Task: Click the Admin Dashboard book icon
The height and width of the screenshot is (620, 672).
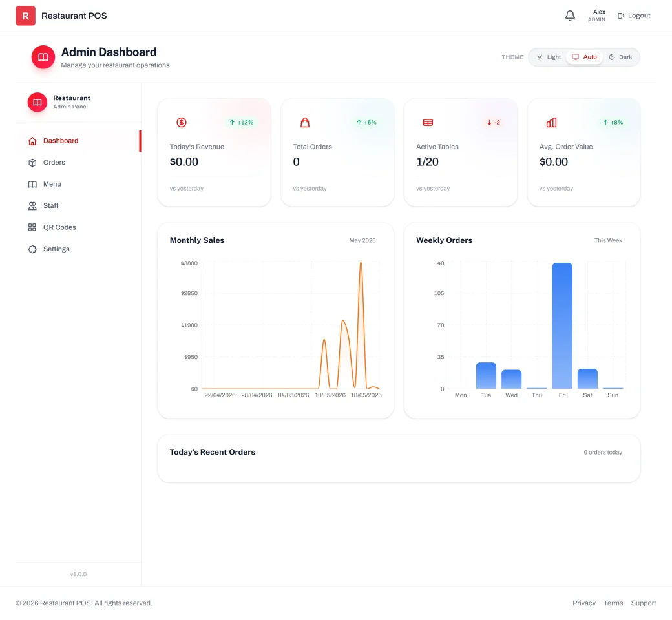Action: [43, 57]
